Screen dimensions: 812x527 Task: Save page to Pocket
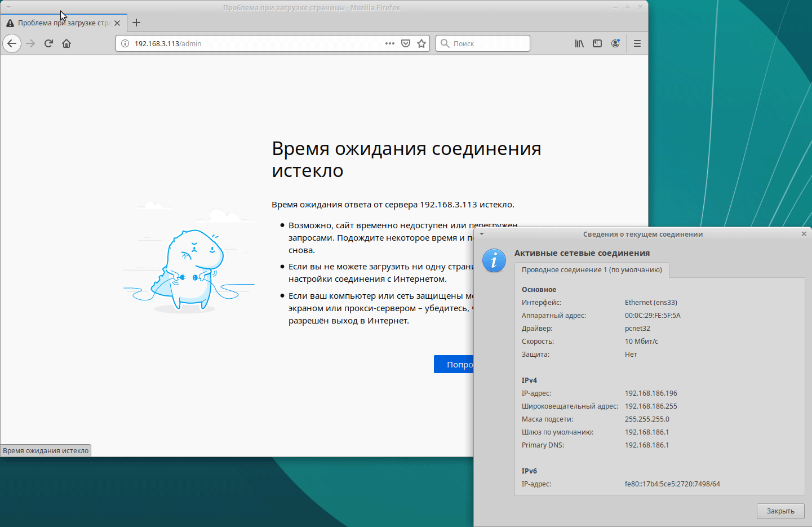[406, 43]
